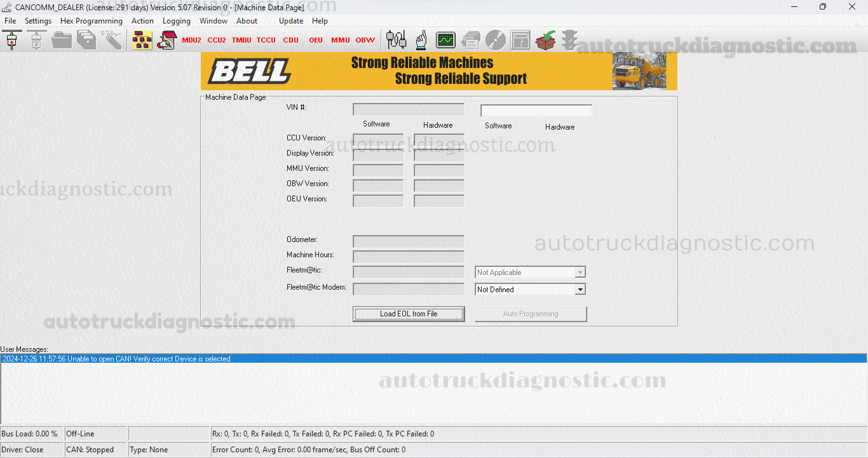The height and width of the screenshot is (458, 868).
Task: Click the Machine Hours field
Action: click(409, 257)
